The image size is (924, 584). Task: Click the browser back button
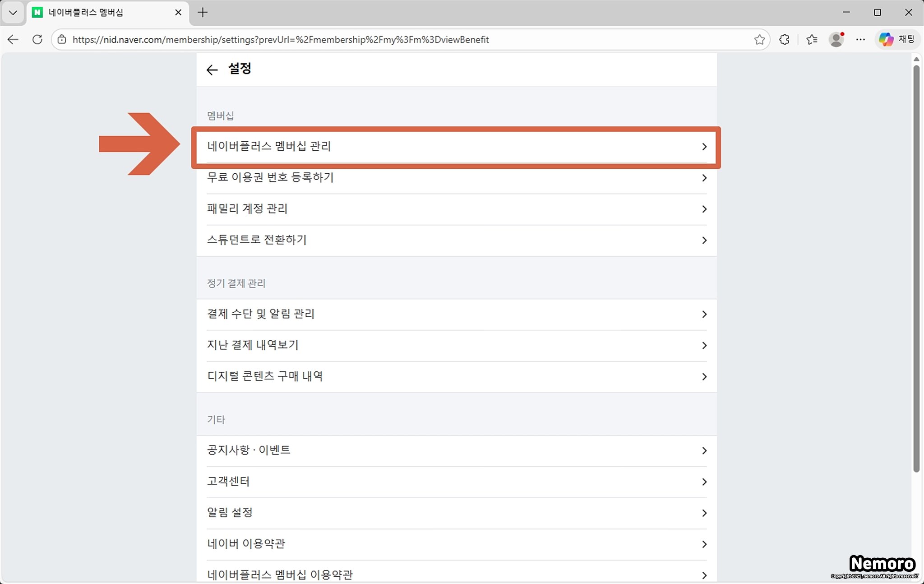pos(13,40)
